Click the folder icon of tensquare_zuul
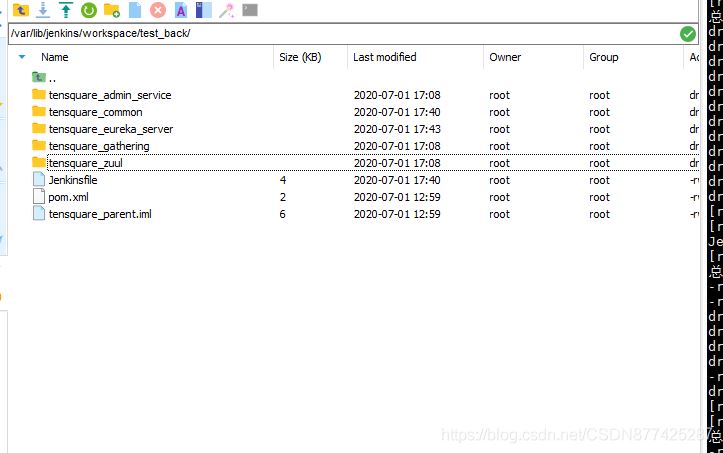The height and width of the screenshot is (453, 723). [39, 162]
